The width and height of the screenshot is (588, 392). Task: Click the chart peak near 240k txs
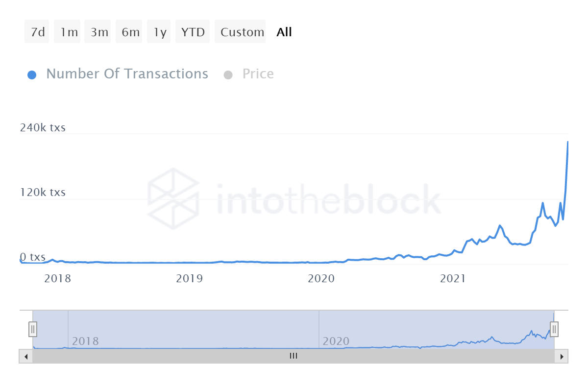point(567,143)
